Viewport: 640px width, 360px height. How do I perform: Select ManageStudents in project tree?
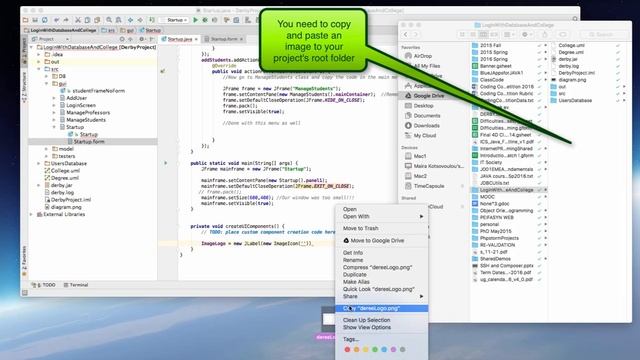(82, 120)
